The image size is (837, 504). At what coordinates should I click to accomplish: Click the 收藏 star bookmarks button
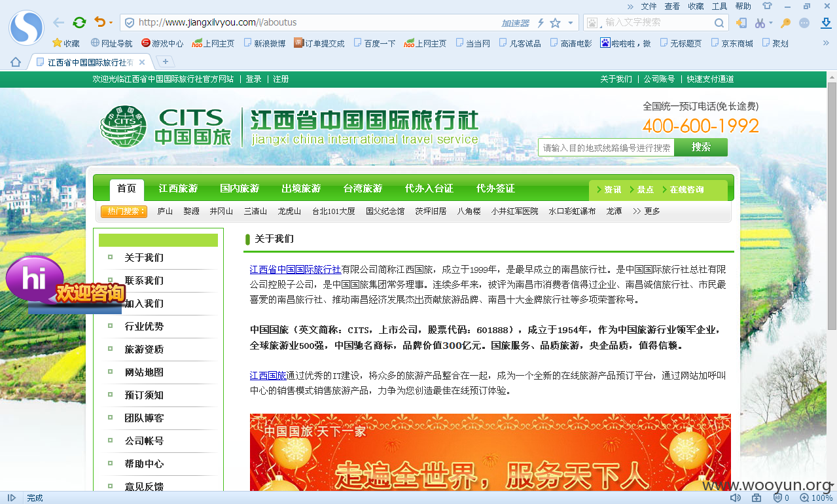[66, 43]
